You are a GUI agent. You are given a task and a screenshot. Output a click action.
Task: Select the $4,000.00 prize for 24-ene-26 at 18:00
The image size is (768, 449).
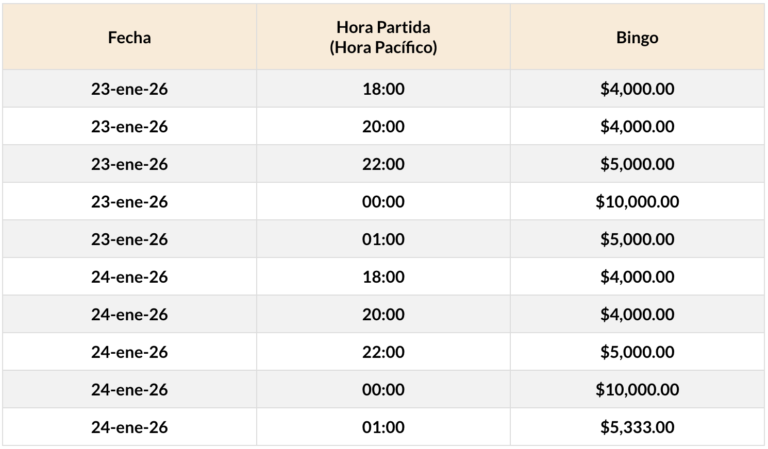[x=637, y=277]
